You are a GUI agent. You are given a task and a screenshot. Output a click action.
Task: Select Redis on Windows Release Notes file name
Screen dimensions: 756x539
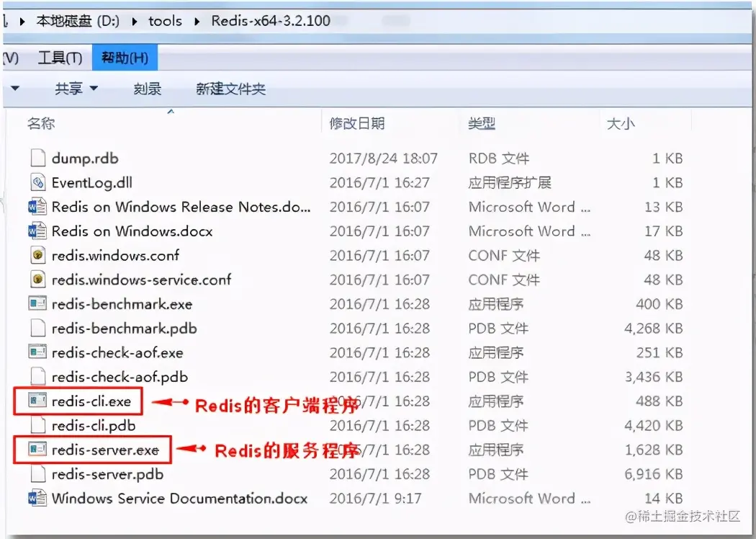click(181, 207)
